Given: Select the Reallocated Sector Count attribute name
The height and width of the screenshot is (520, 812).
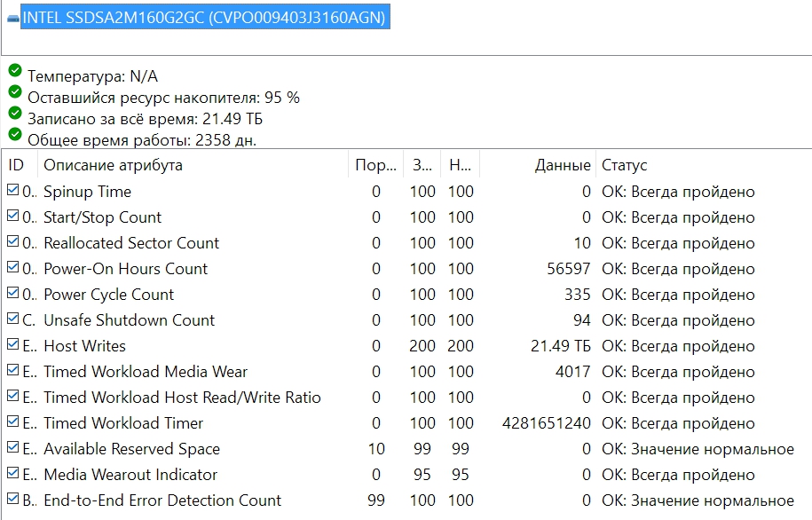Looking at the screenshot, I should pos(131,243).
